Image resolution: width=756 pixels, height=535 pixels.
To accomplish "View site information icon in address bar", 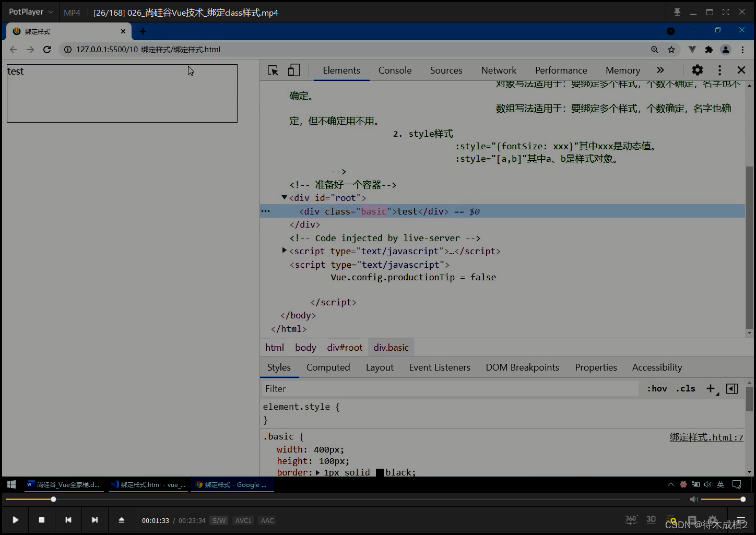I will click(x=67, y=50).
